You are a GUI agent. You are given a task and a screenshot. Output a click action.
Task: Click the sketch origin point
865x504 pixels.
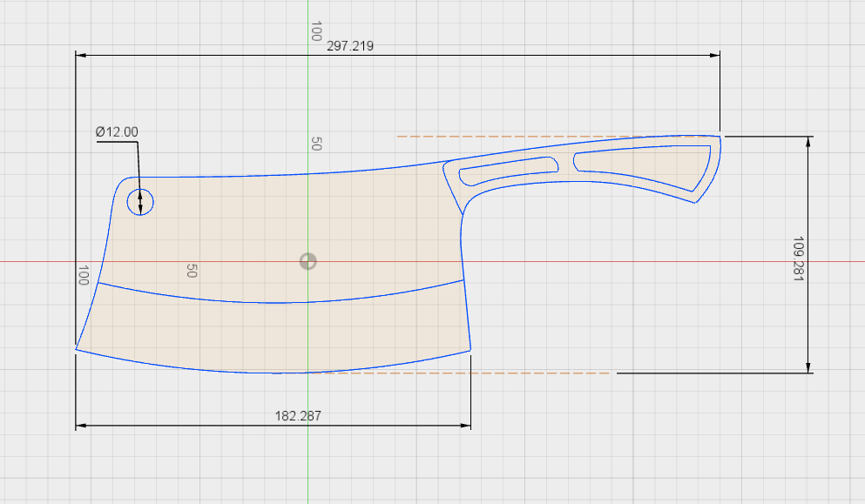[307, 261]
